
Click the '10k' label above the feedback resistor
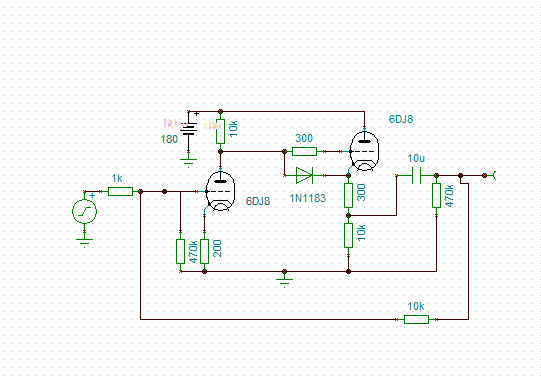click(x=416, y=306)
